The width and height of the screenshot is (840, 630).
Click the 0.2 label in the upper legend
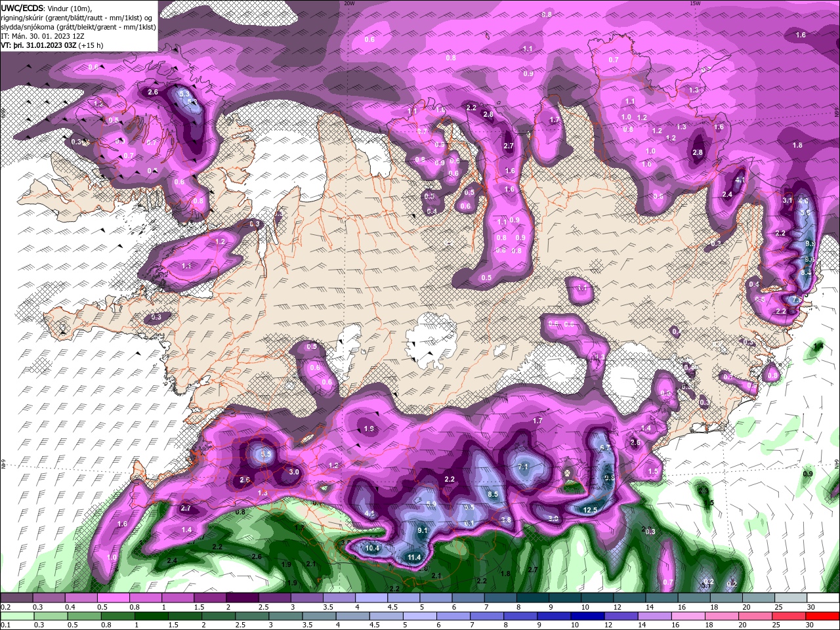[x=6, y=607]
